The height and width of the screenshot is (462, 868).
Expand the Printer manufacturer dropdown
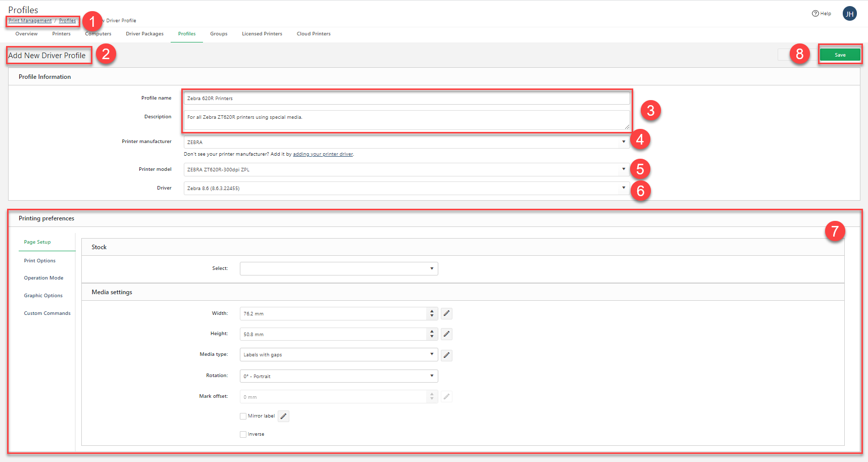click(x=406, y=142)
